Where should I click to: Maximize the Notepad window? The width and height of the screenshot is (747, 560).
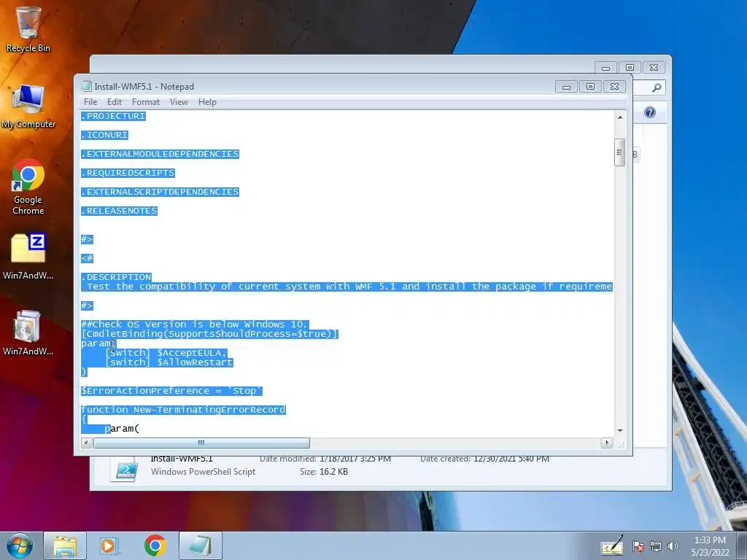coord(590,87)
